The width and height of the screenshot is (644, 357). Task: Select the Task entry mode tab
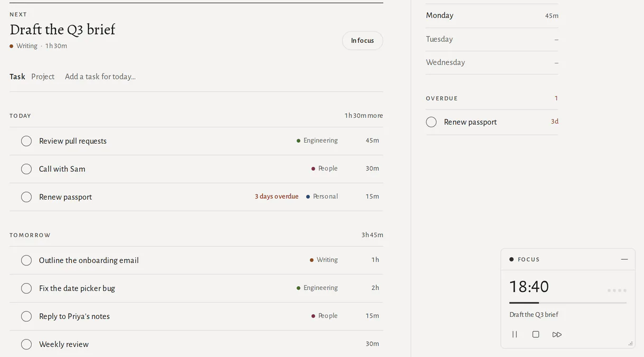[x=17, y=77]
